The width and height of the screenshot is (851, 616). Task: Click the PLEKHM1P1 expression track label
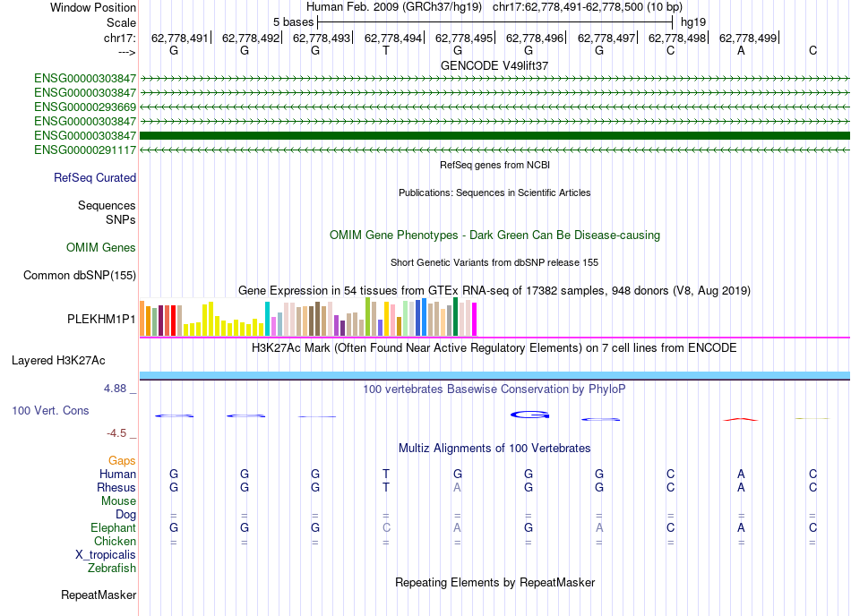[101, 320]
